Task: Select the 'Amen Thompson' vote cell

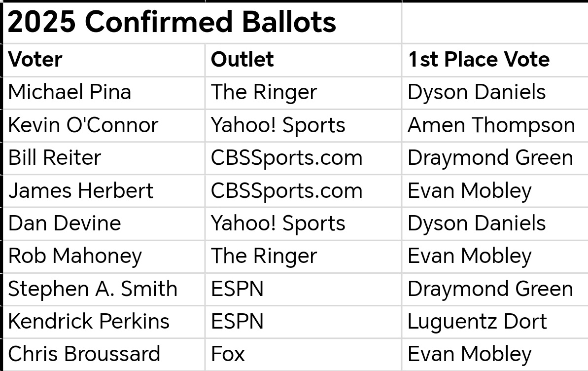Action: tap(495, 125)
